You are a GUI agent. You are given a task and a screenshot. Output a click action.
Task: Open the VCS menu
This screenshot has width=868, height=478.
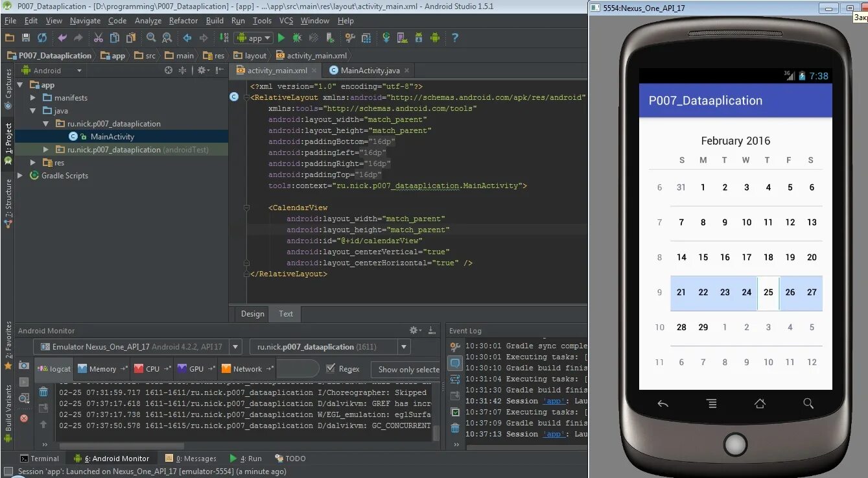(286, 21)
